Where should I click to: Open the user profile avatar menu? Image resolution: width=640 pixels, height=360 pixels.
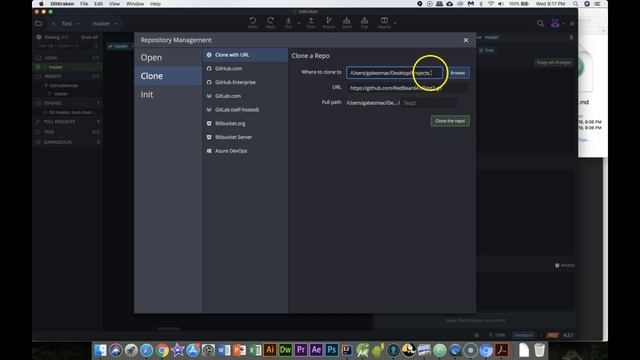click(x=555, y=23)
